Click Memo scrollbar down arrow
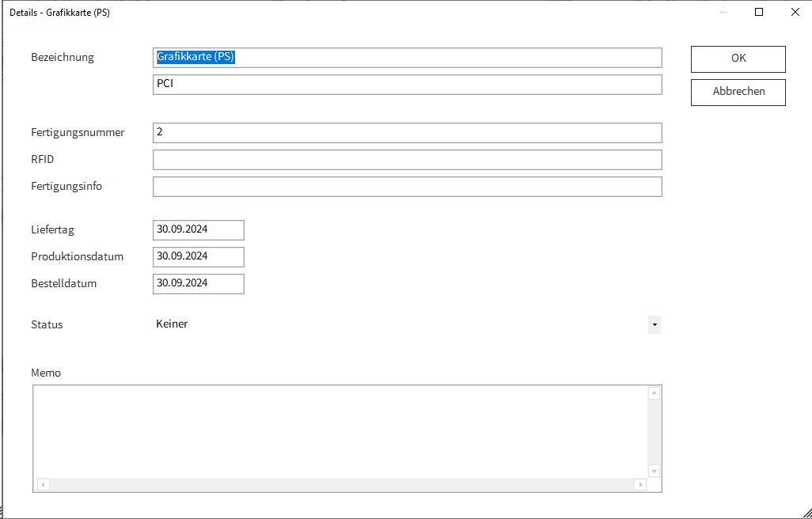This screenshot has height=519, width=812. [x=654, y=471]
